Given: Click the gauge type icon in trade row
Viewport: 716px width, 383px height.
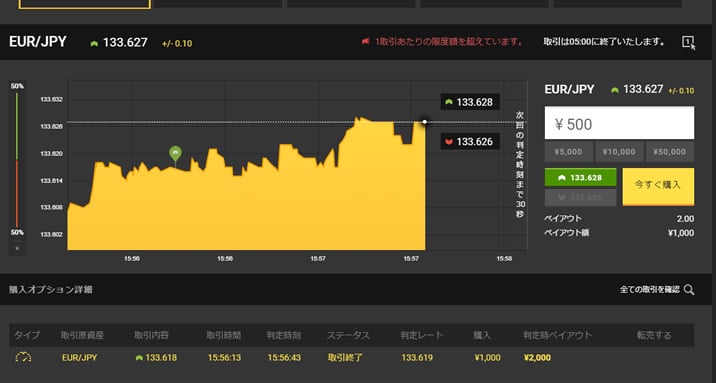Looking at the screenshot, I should coord(23,357).
